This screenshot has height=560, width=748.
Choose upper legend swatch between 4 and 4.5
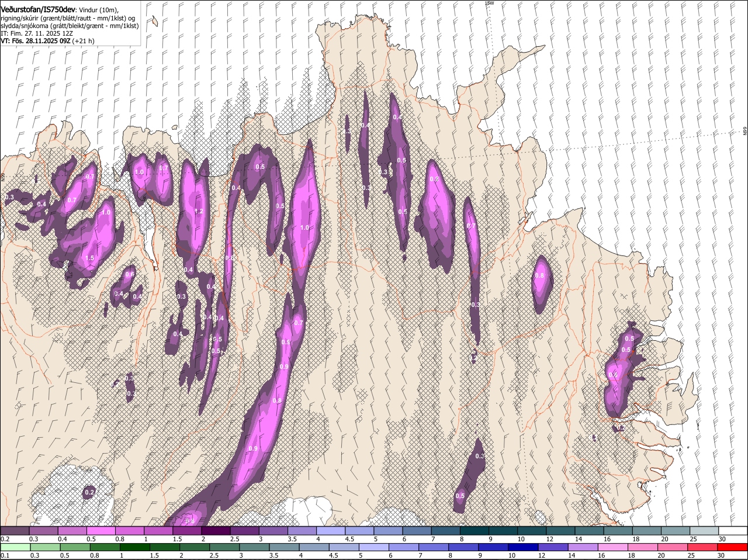coord(330,530)
